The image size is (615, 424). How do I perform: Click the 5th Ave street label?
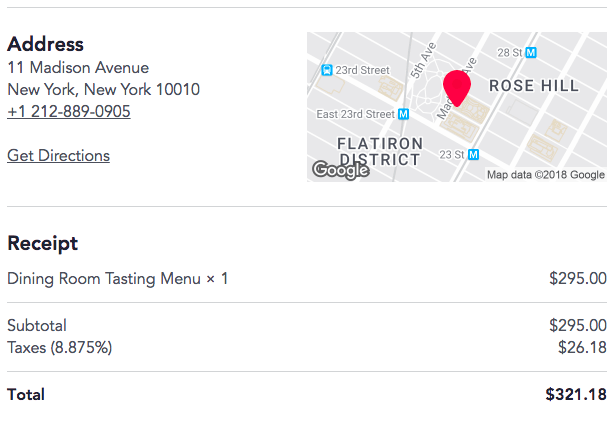[x=423, y=60]
